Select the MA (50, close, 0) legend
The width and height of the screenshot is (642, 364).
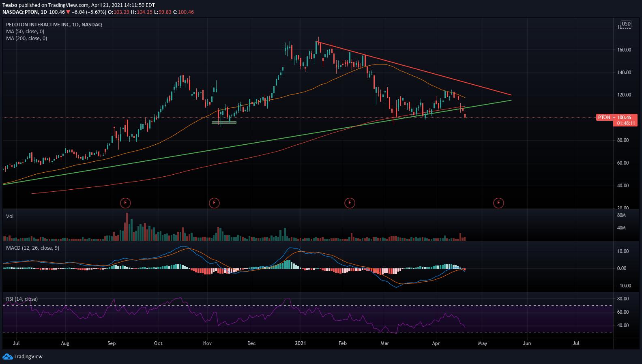click(x=25, y=32)
